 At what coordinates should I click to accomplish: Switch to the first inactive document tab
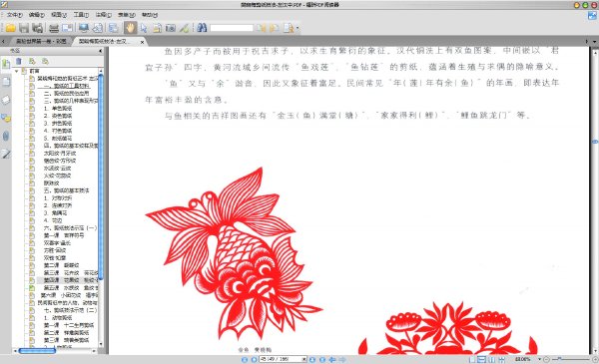(x=40, y=41)
